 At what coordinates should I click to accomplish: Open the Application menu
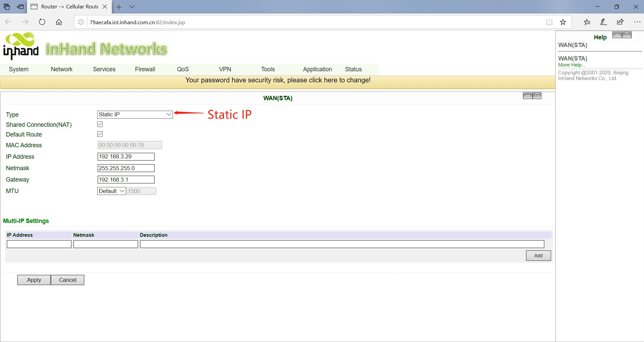click(x=317, y=69)
